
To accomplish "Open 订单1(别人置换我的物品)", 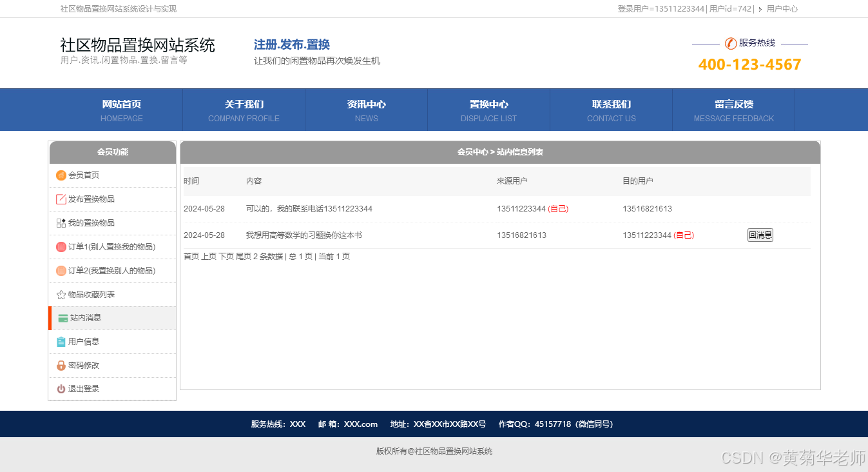I will click(x=111, y=247).
